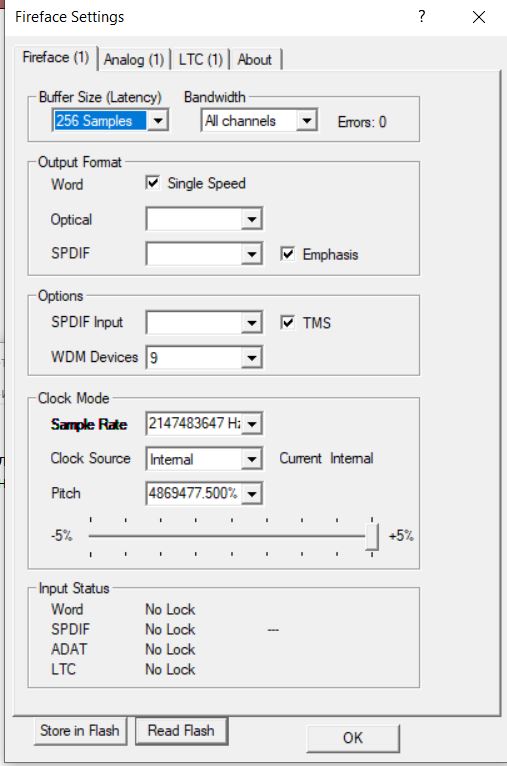The image size is (507, 766).
Task: Open the help question mark button
Action: (422, 17)
